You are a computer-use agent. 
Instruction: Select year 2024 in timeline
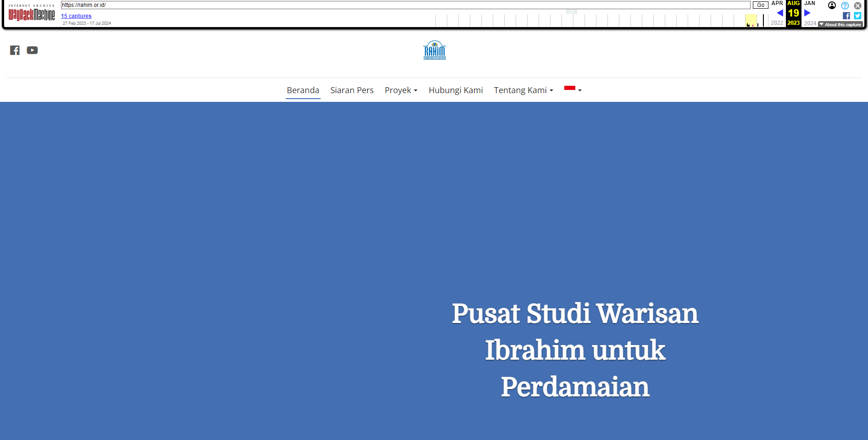(x=810, y=23)
